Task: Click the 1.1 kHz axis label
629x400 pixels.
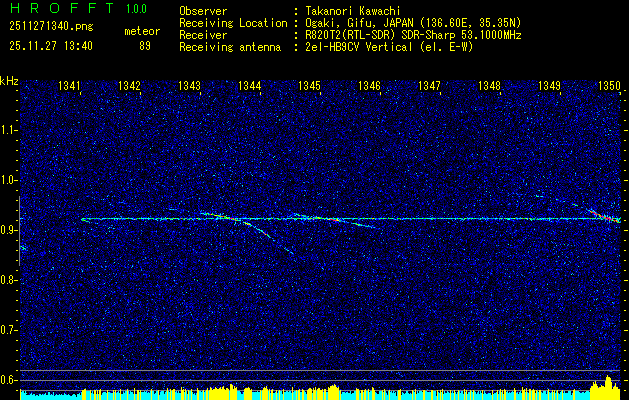Action: point(7,130)
